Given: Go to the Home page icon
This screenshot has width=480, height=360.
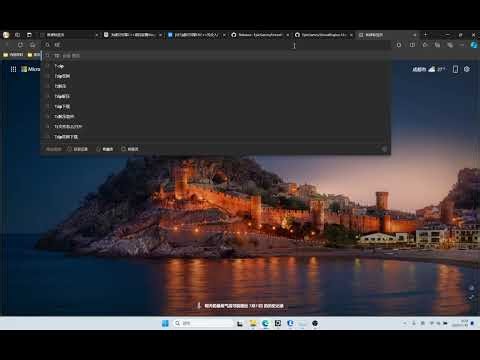Looking at the screenshot, I should pyautogui.click(x=33, y=45).
